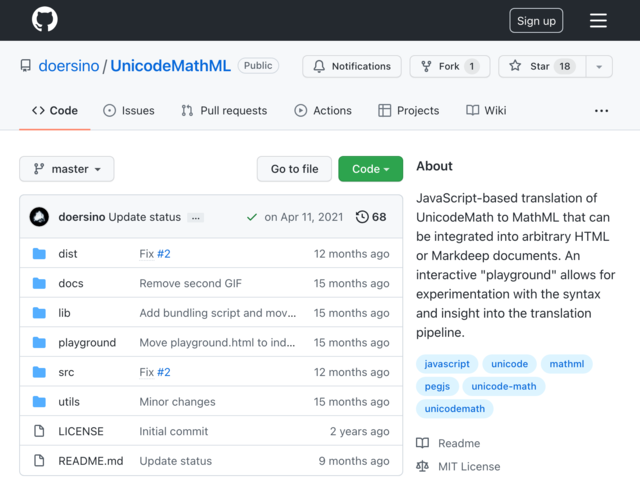Select the unicode topic tag

(509, 364)
